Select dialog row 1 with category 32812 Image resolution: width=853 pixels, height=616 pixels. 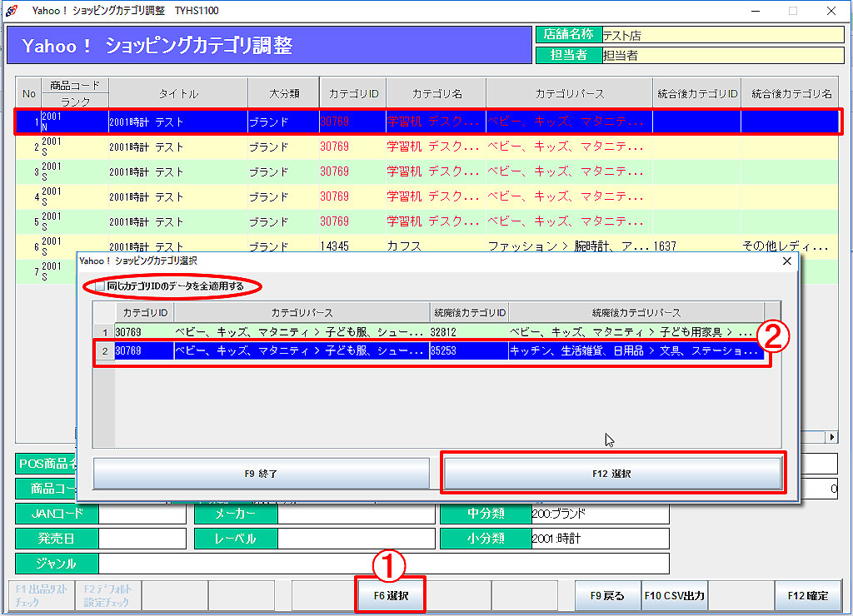point(437,331)
